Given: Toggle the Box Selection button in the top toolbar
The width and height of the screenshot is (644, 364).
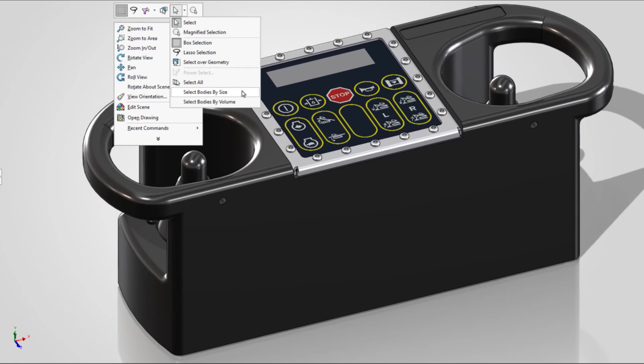Looking at the screenshot, I should pos(122,10).
